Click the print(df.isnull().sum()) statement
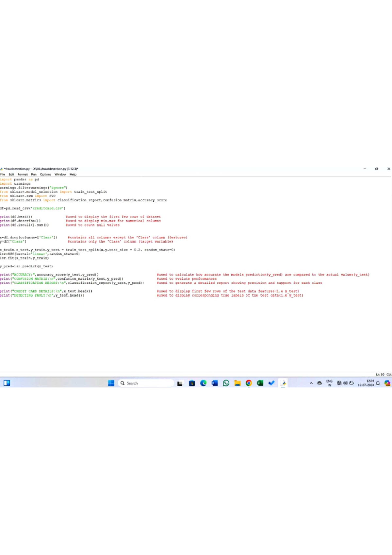392x555 pixels. 24,225
